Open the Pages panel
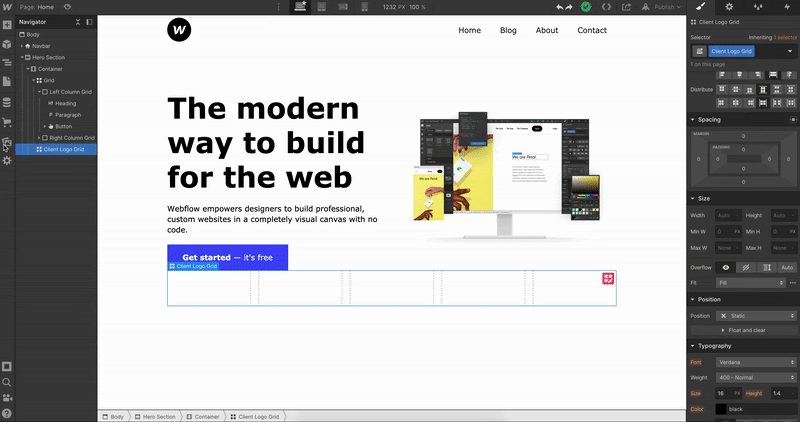This screenshot has height=422, width=800. [7, 82]
